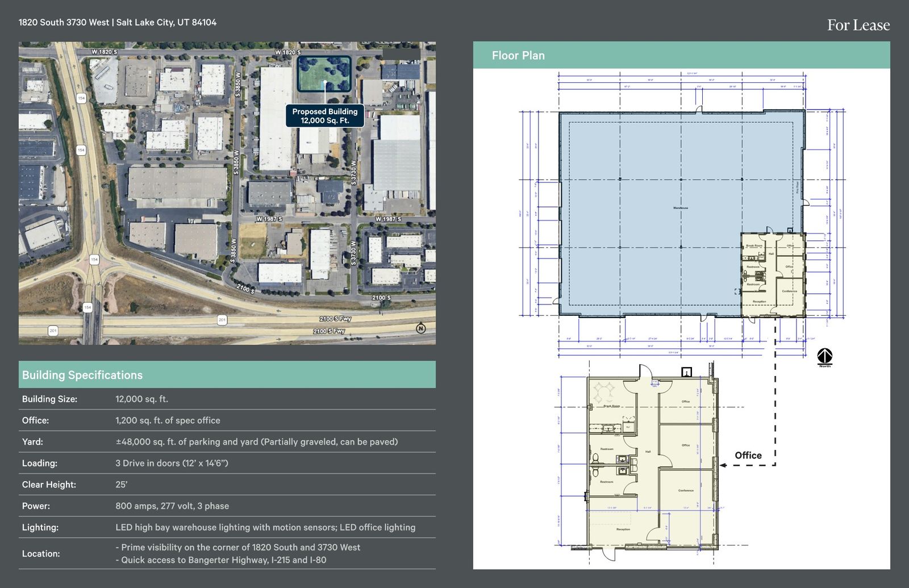Click the Loading row with drive in doors
The height and width of the screenshot is (588, 909).
point(227,463)
